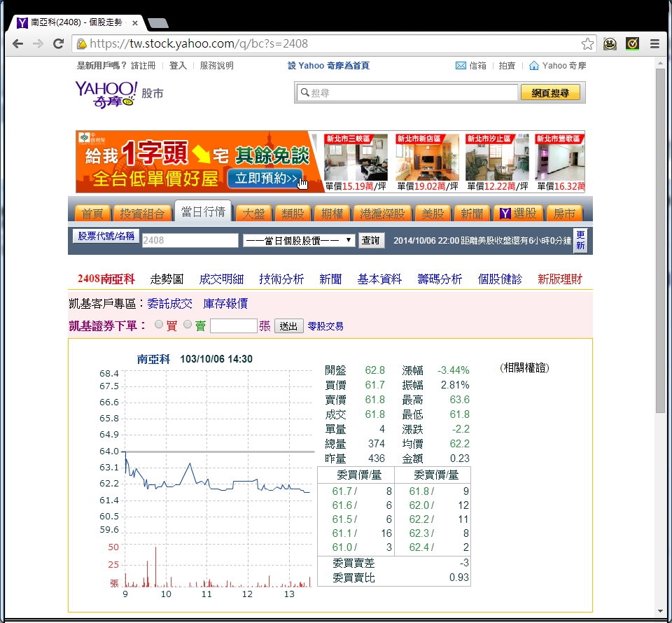
Task: Click the address bar security lock icon
Action: pos(81,43)
